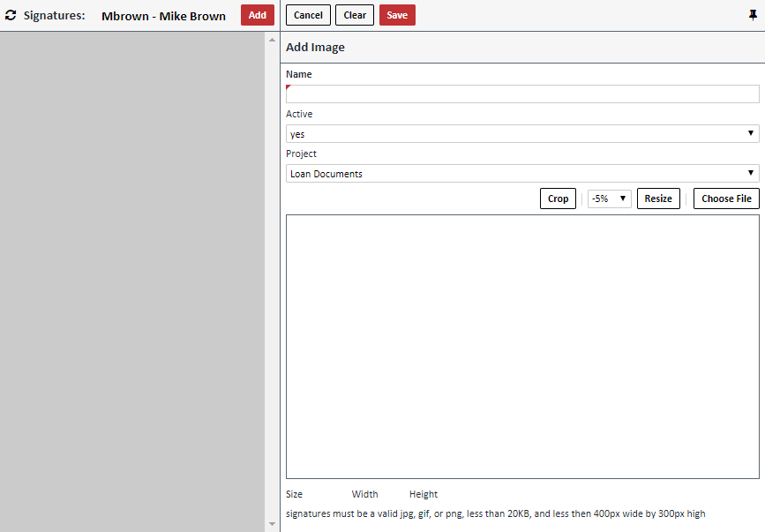
Task: Click the Active dropdown arrow
Action: pos(752,133)
